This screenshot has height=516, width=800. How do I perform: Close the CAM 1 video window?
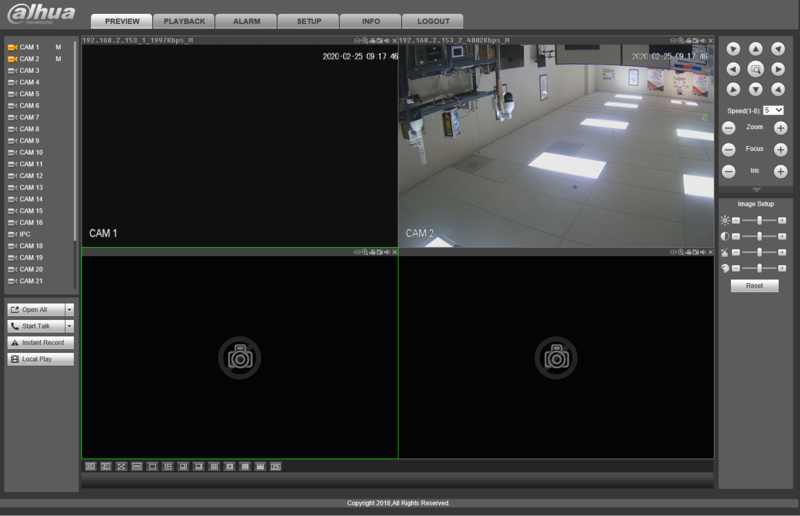pyautogui.click(x=394, y=40)
